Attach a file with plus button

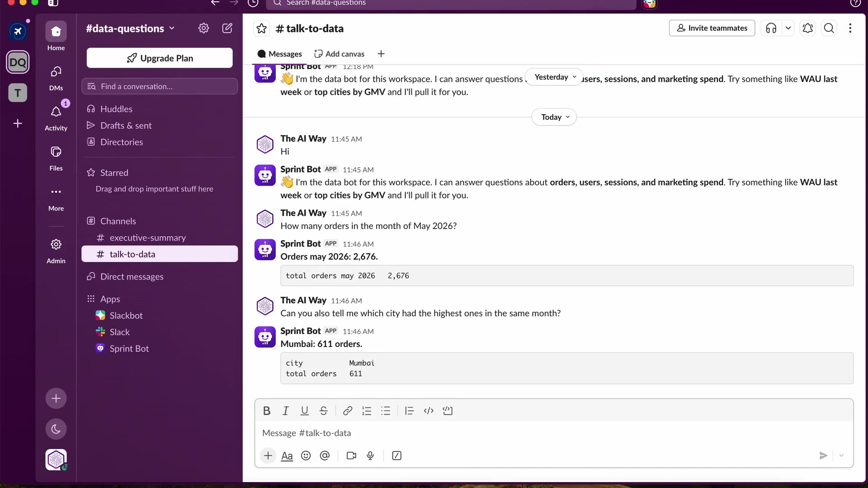click(x=268, y=455)
